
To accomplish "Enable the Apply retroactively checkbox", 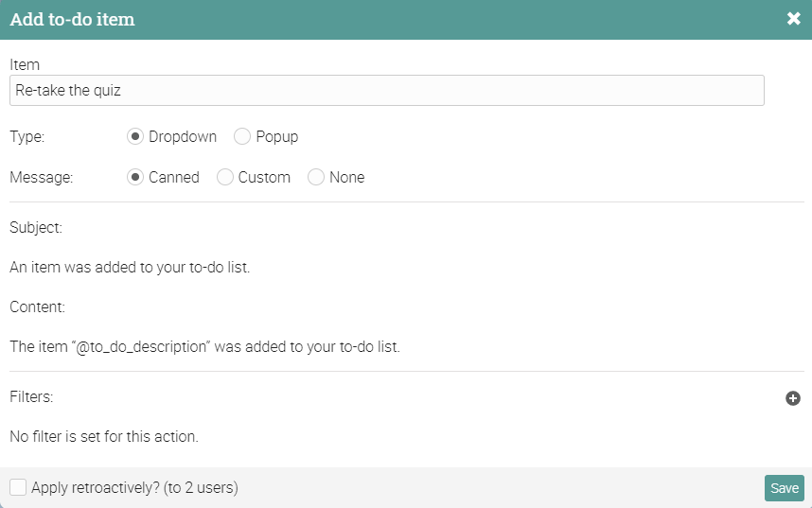I will tap(18, 487).
